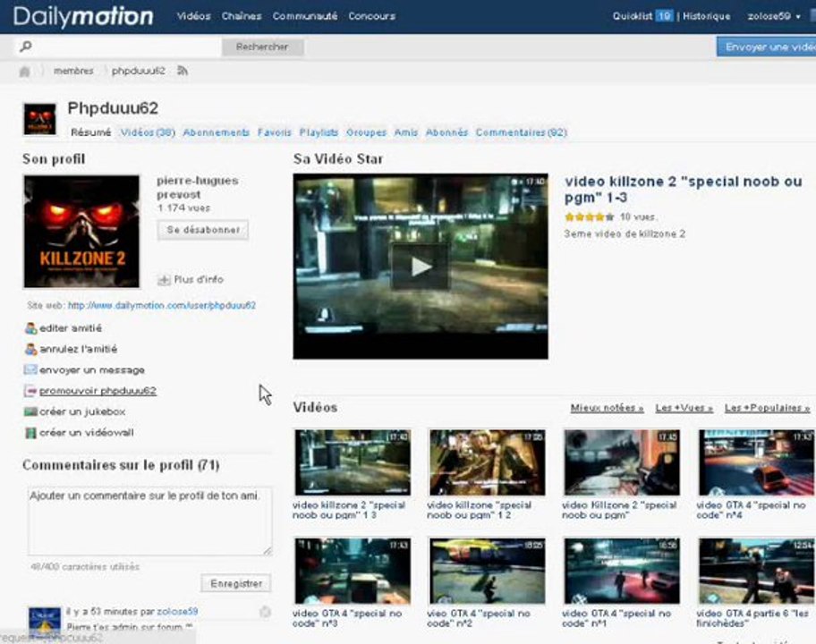The image size is (816, 644).
Task: Click phpduuu62 breadcrumb link
Action: (139, 71)
